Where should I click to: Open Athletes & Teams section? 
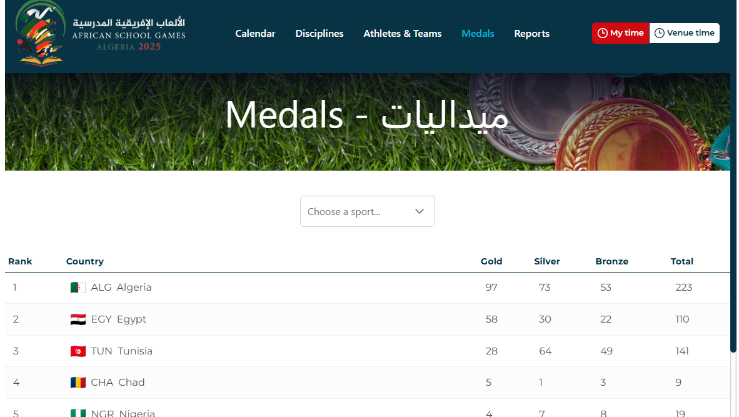402,34
